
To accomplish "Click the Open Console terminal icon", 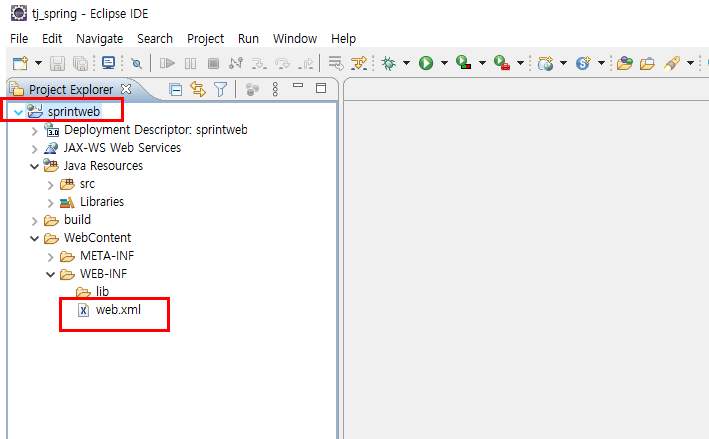I will tap(108, 63).
